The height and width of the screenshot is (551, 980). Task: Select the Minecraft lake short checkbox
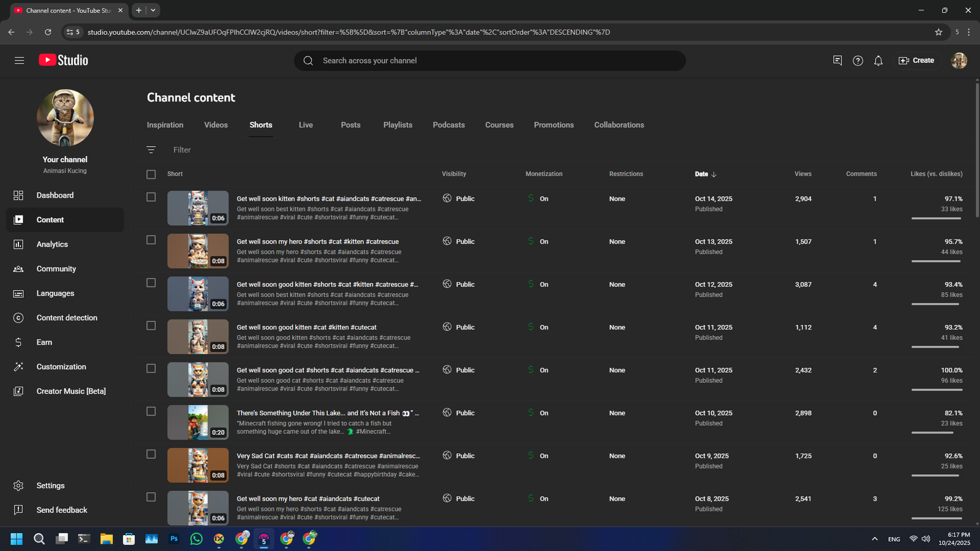tap(151, 411)
